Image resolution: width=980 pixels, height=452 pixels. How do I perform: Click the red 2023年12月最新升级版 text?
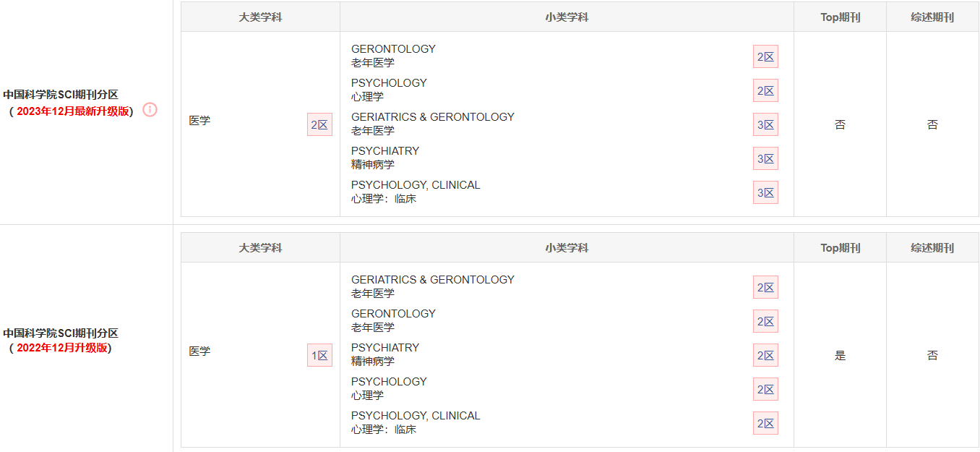(73, 111)
